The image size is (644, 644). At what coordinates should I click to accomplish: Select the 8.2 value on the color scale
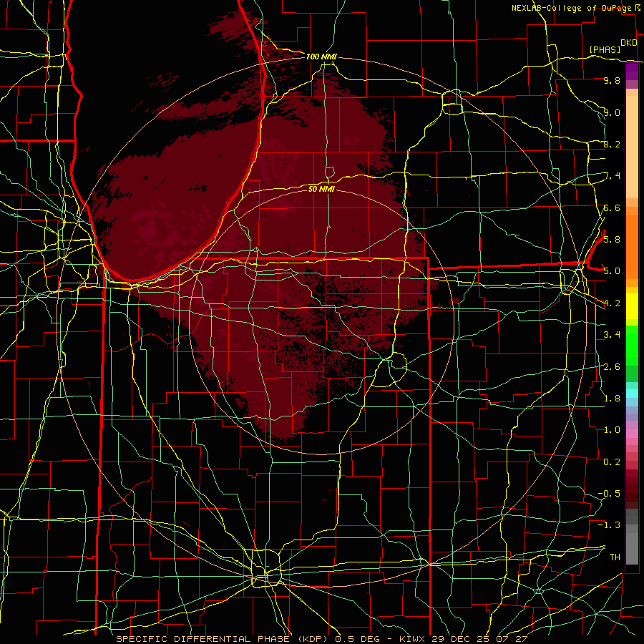(612, 144)
